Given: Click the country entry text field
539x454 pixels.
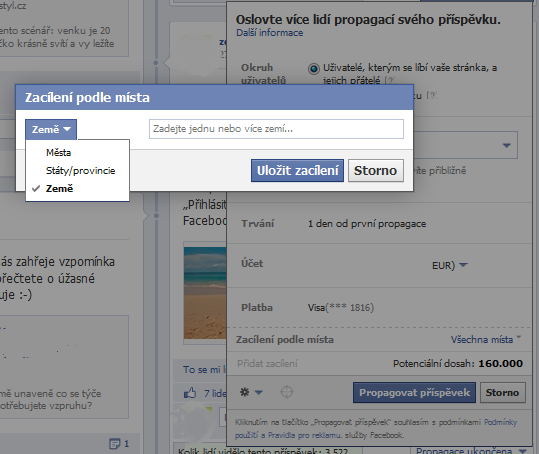Looking at the screenshot, I should click(276, 129).
